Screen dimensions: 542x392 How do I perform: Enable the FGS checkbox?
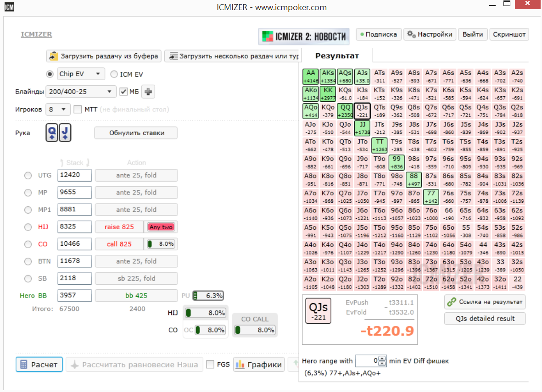[x=210, y=364]
